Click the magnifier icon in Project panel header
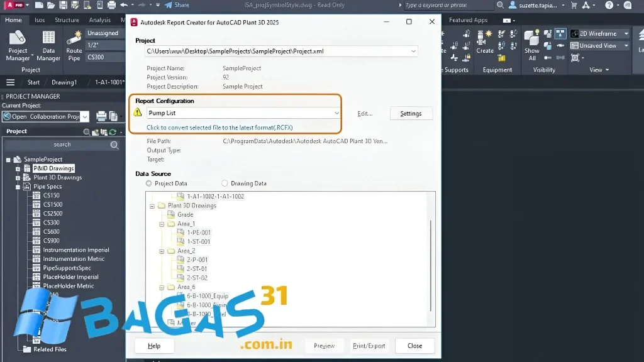The image size is (644, 362). (x=86, y=132)
